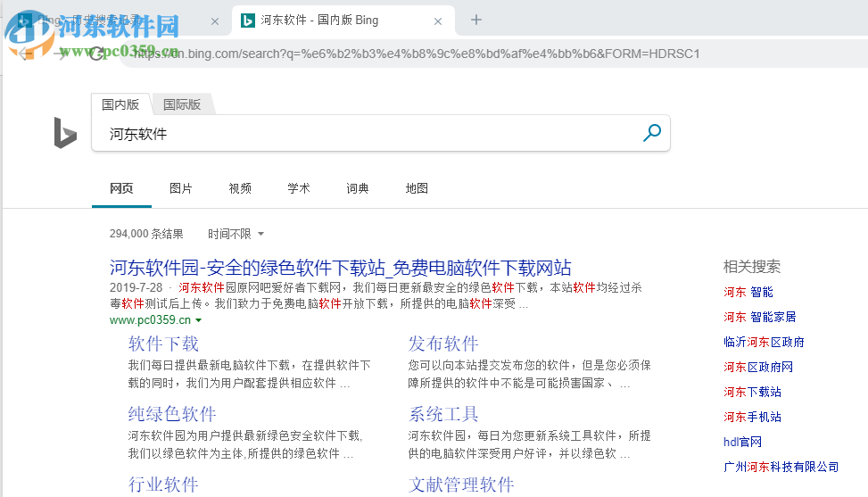
Task: Open the 地图 results tab
Action: tap(417, 188)
